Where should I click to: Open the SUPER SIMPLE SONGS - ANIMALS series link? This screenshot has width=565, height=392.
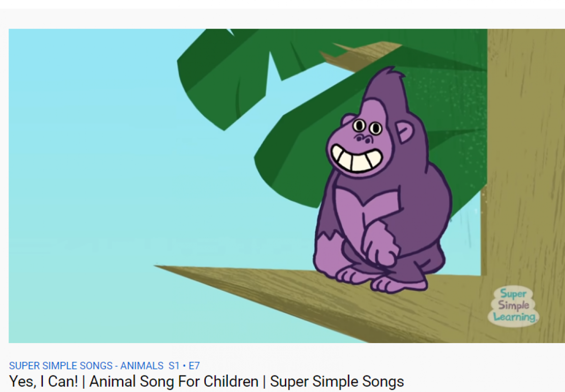coord(86,366)
